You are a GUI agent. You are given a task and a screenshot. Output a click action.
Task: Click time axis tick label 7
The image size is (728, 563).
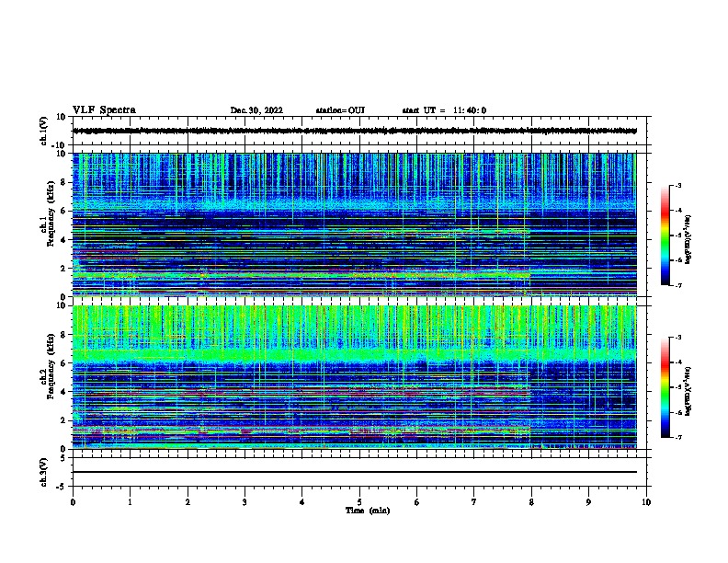pos(474,502)
